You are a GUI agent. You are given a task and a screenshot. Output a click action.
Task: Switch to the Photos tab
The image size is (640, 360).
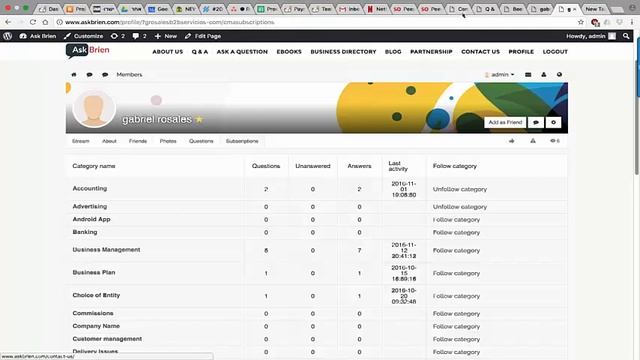coord(168,141)
